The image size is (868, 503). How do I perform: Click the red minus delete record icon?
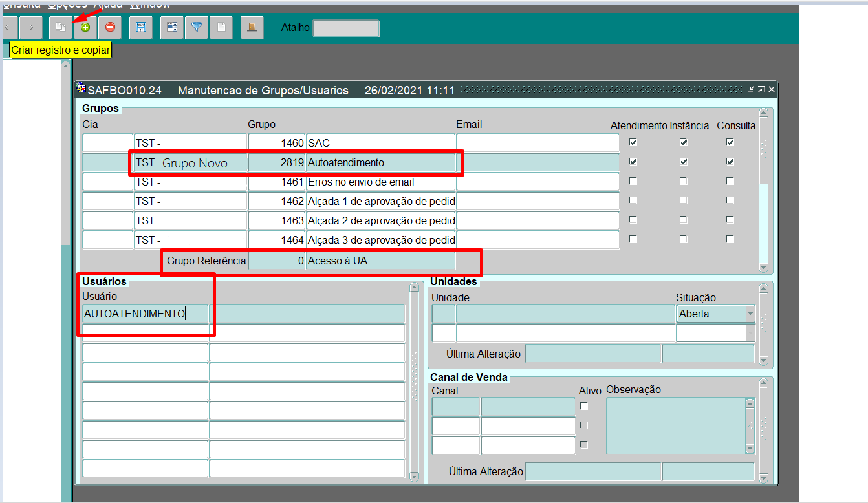coord(110,27)
